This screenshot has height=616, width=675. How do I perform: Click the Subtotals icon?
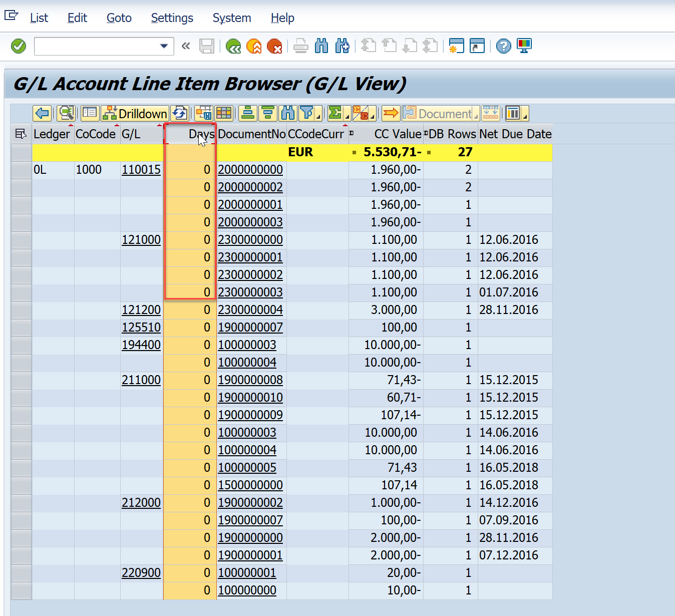tap(361, 113)
